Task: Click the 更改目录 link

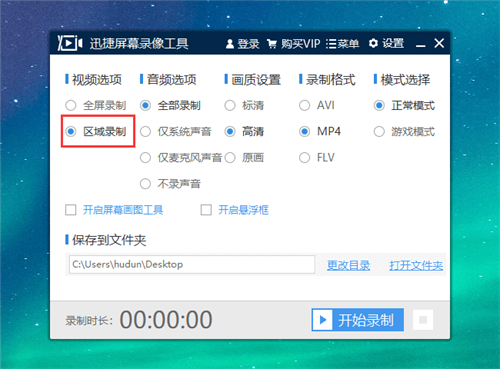Action: 348,265
